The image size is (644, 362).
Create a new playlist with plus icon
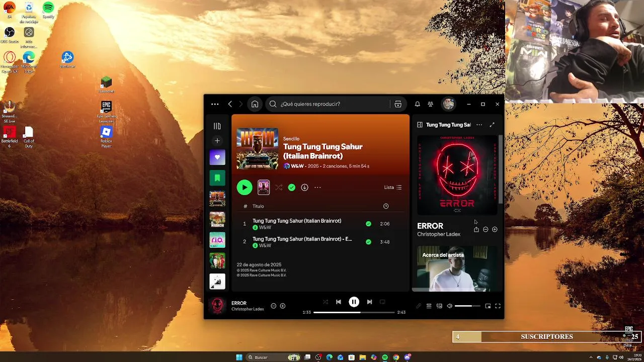pos(217,141)
